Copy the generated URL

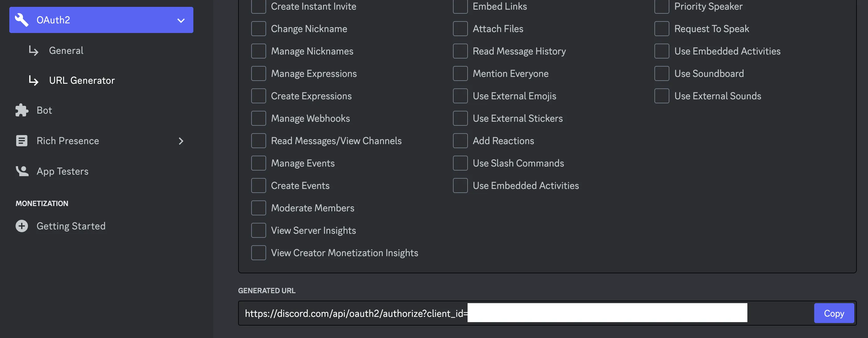click(x=833, y=313)
